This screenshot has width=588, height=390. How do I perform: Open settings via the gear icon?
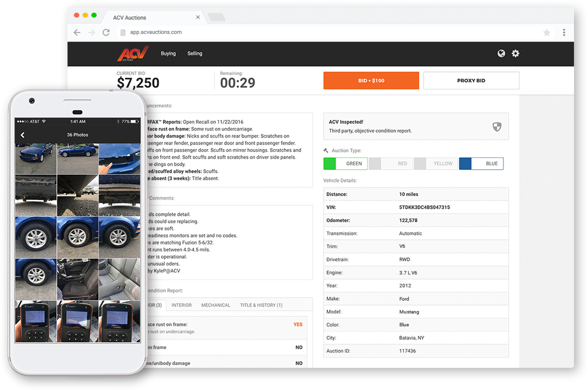pyautogui.click(x=515, y=53)
